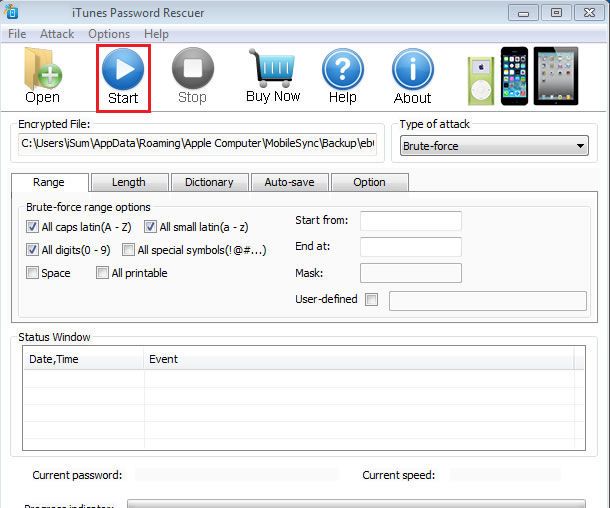Click the Current password value field

tap(237, 475)
